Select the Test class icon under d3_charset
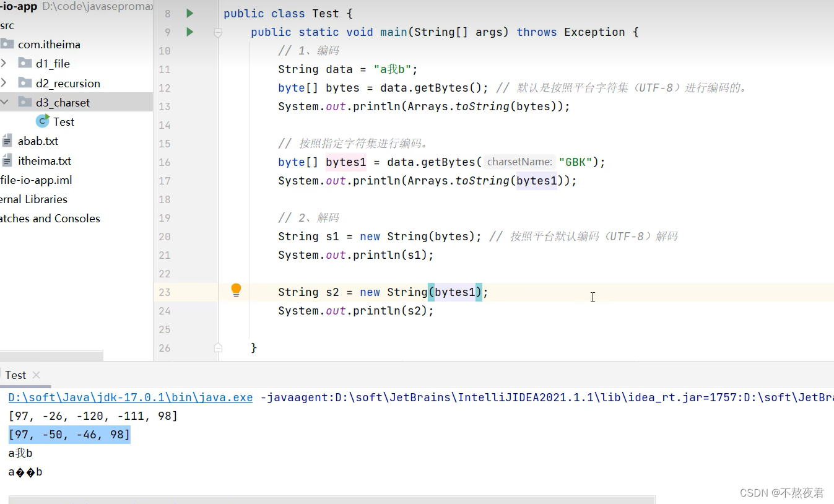The width and height of the screenshot is (834, 504). (42, 121)
